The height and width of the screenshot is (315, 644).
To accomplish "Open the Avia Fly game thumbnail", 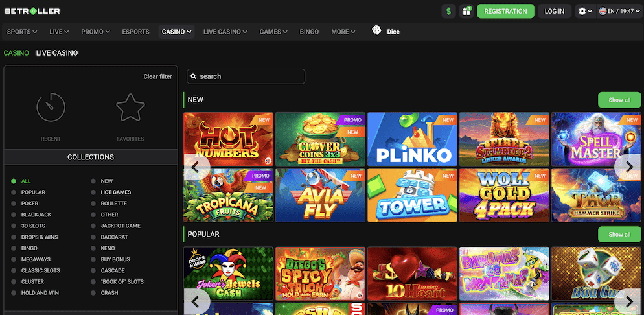I will pyautogui.click(x=320, y=195).
